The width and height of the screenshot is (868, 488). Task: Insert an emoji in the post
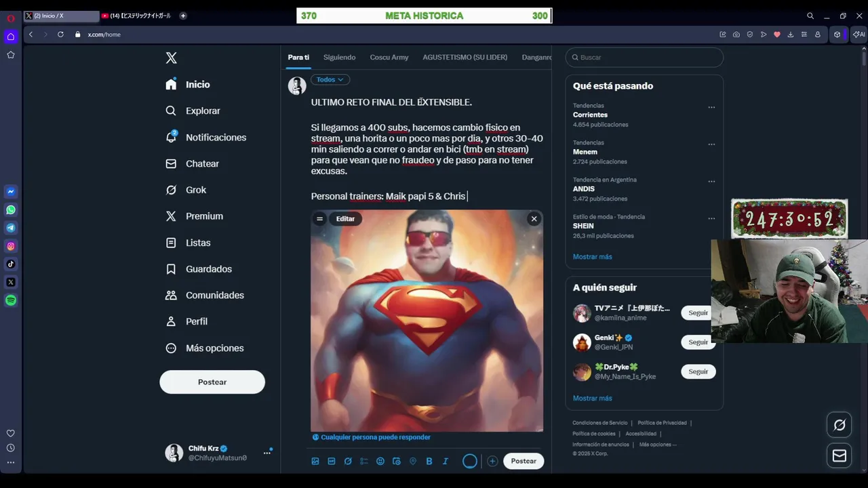click(x=380, y=461)
